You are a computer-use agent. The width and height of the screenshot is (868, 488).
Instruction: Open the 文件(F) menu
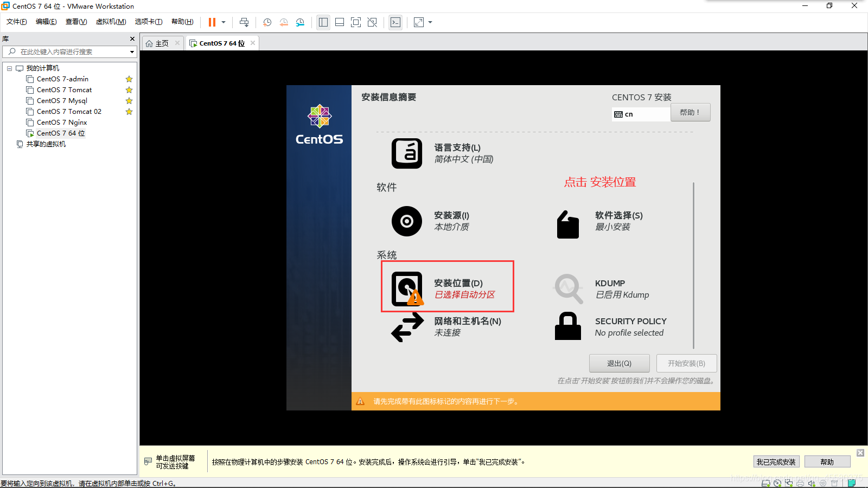click(17, 22)
